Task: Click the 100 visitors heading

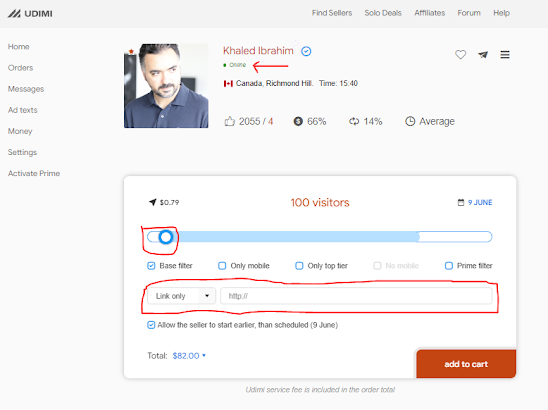Action: (x=320, y=202)
